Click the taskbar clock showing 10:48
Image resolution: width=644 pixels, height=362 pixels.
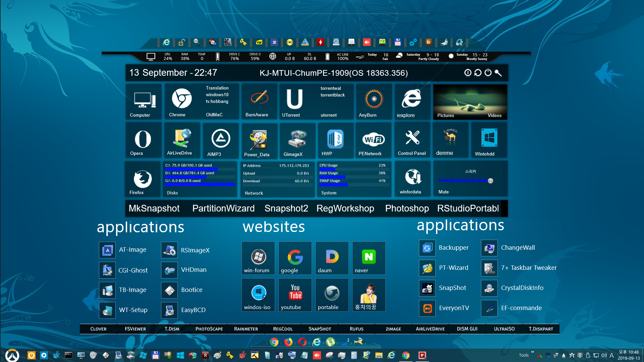[x=629, y=355]
